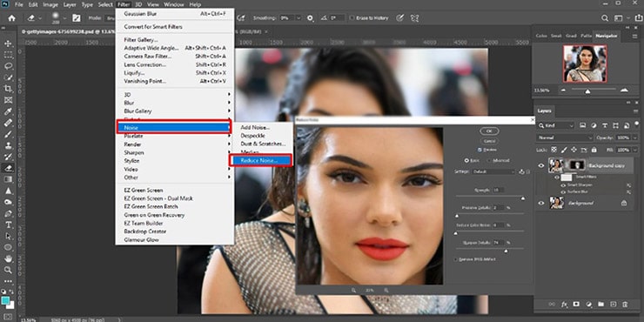
Task: Select the Lasso tool
Action: coord(8,66)
